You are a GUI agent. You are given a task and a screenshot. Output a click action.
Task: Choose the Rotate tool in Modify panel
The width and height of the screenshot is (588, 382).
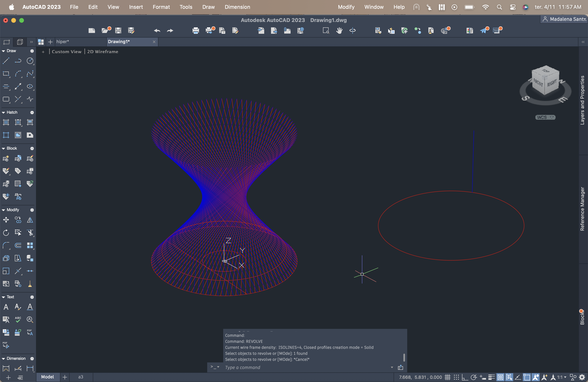pos(6,233)
